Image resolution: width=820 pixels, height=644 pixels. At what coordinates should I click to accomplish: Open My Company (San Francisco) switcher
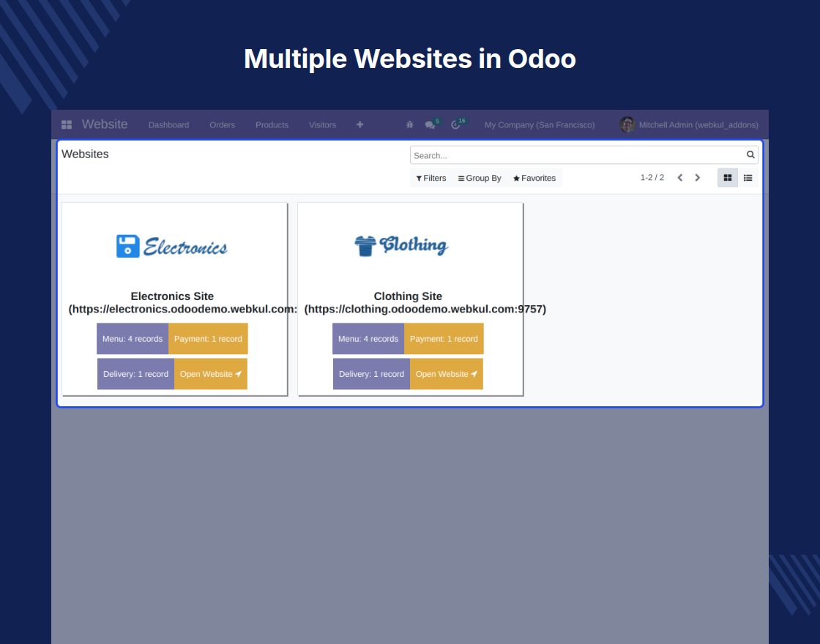(540, 125)
